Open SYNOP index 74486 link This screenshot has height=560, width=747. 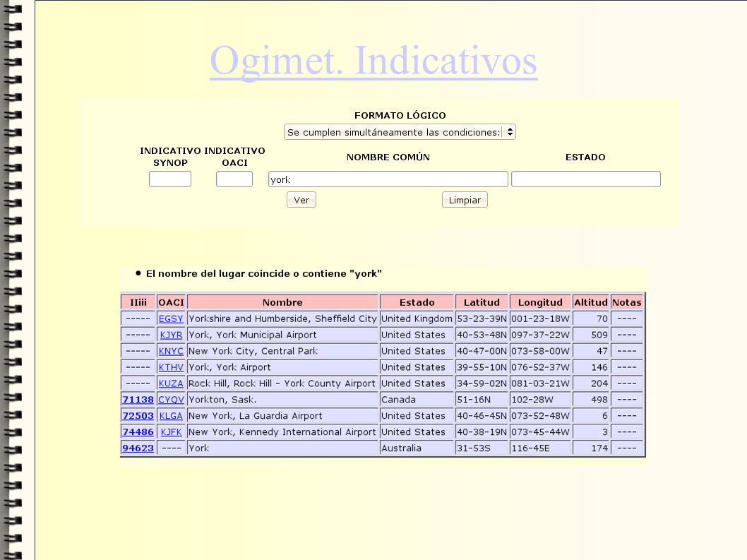tap(138, 431)
